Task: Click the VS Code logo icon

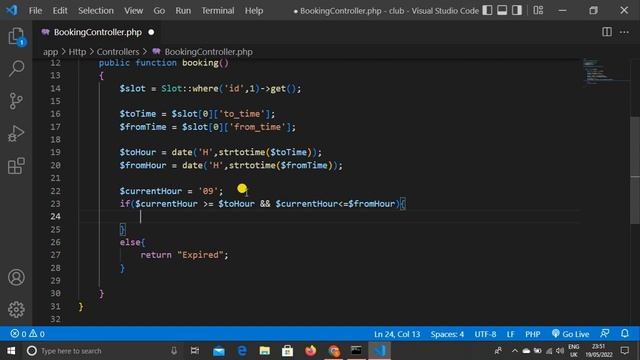Action: point(11,10)
